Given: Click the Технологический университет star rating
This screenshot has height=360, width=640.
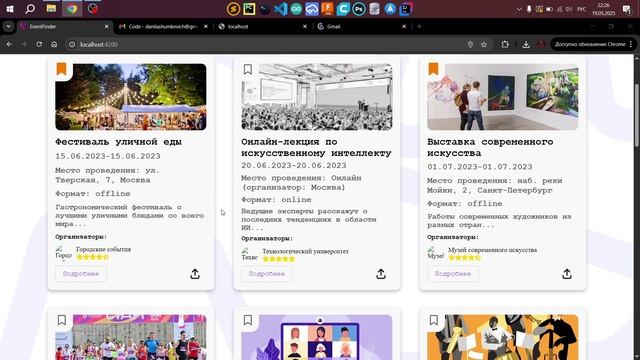Looking at the screenshot, I should click(279, 259).
